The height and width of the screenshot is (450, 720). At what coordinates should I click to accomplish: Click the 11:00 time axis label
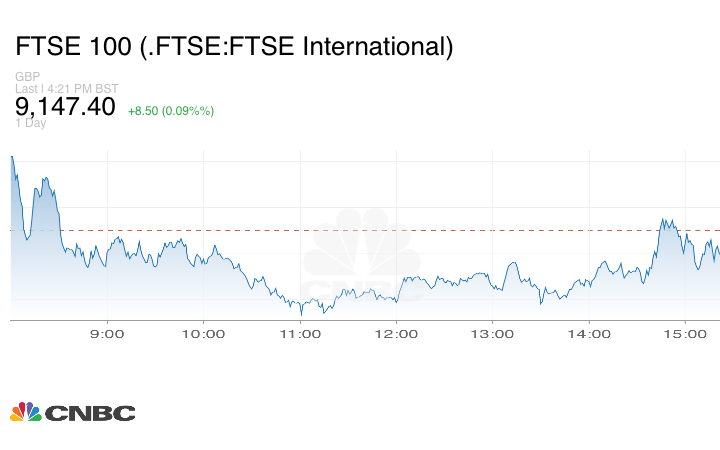299,333
